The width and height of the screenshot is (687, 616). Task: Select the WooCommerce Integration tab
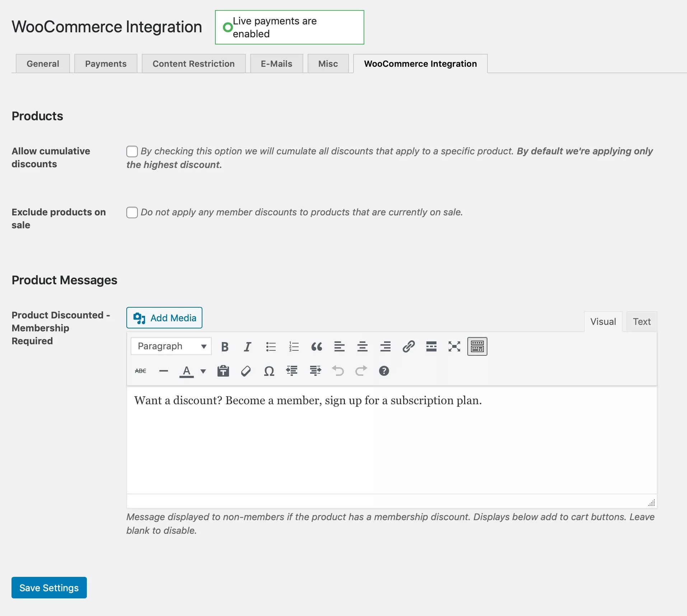tap(420, 64)
